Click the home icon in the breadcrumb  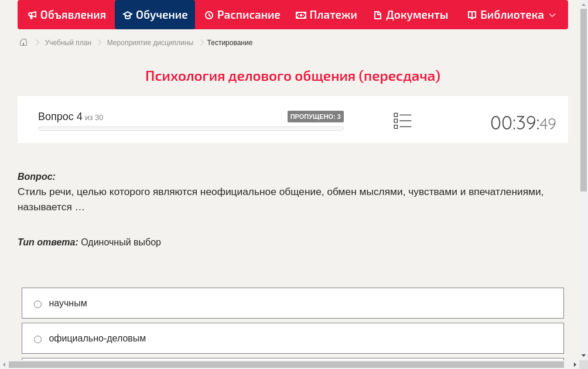coord(23,42)
